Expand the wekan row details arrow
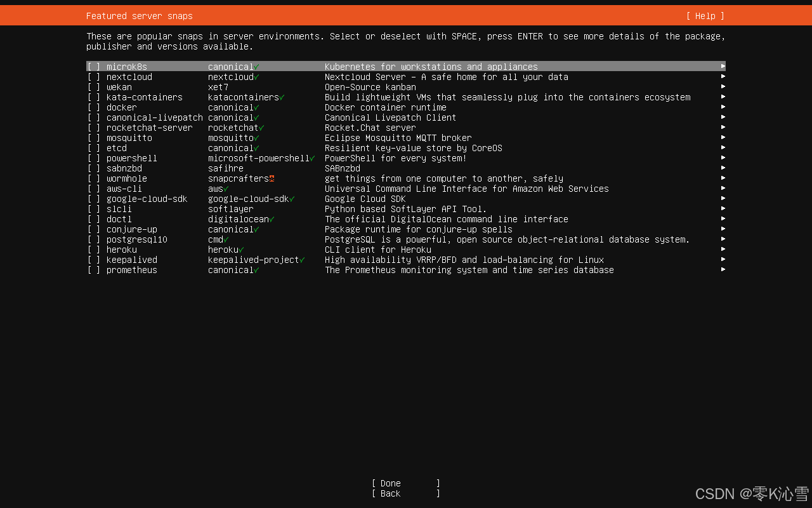Viewport: 812px width, 508px height. pyautogui.click(x=723, y=86)
